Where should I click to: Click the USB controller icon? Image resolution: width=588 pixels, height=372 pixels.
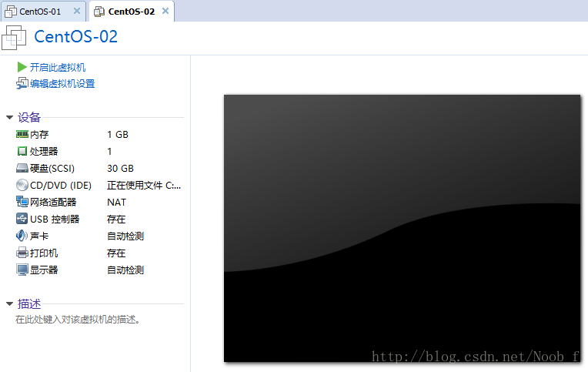(22, 219)
